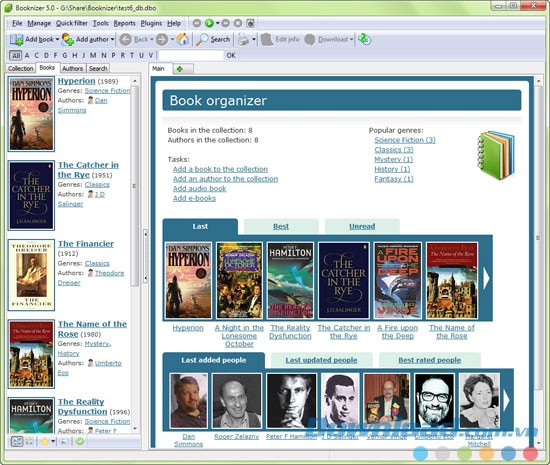Click the Add book icon

coord(16,39)
